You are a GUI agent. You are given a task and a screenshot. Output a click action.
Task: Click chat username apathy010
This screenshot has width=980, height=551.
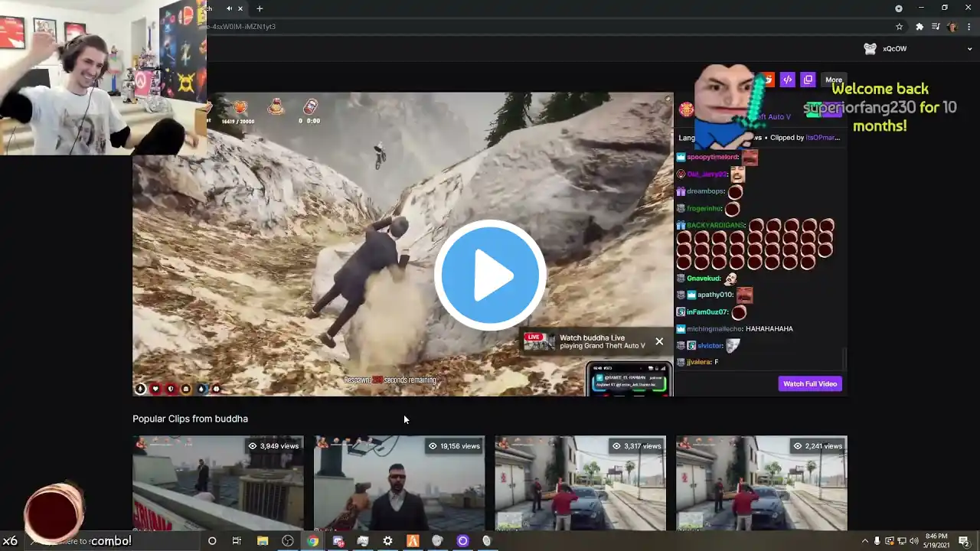point(715,295)
